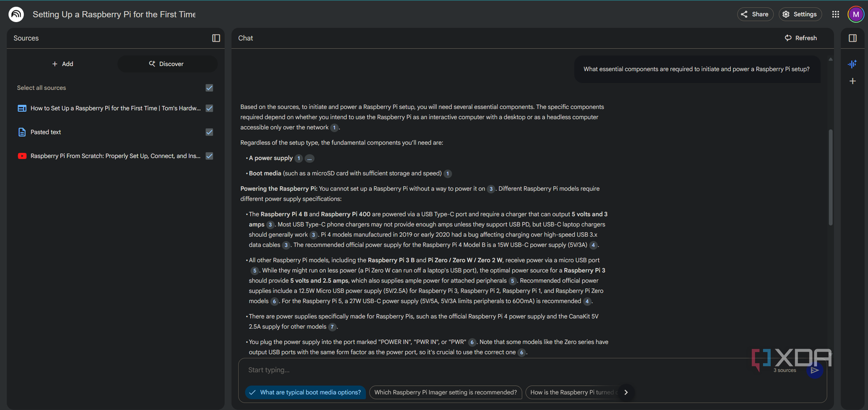This screenshot has height=410, width=868.
Task: Open 'How to Set Up a Raspberry Pi' source
Action: coord(116,108)
